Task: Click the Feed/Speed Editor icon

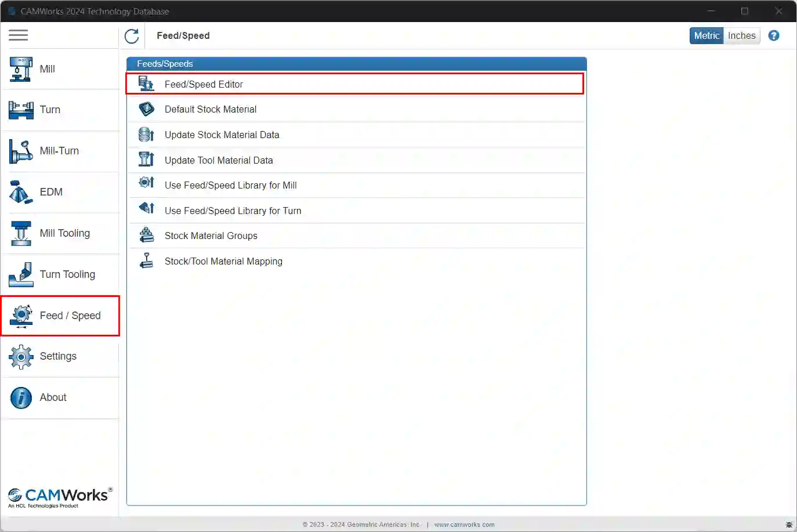Action: point(147,84)
